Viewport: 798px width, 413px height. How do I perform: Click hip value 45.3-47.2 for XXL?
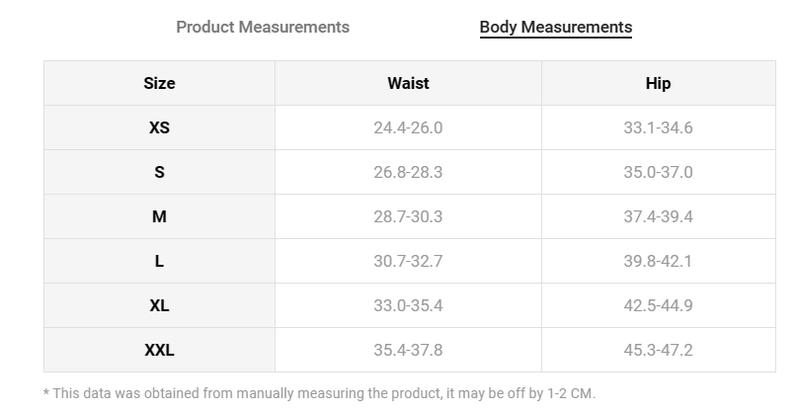(658, 350)
